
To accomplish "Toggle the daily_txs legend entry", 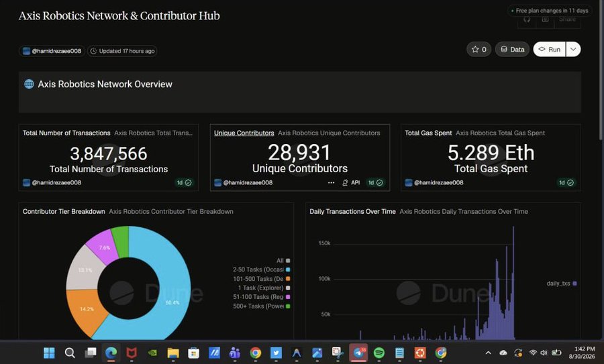I will pos(562,283).
